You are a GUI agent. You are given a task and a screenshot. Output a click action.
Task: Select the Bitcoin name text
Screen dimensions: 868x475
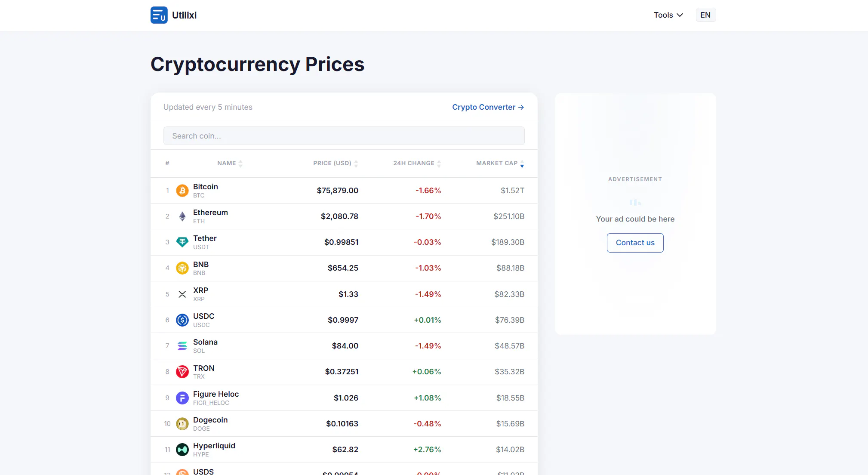tap(206, 187)
